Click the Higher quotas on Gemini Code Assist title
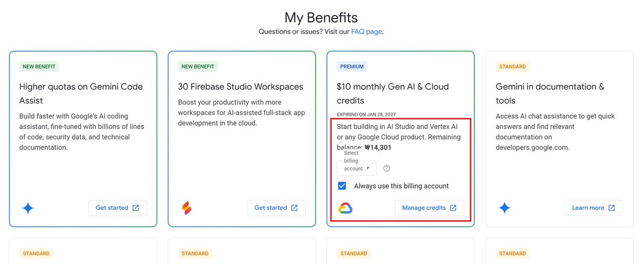The width and height of the screenshot is (644, 264). [81, 94]
